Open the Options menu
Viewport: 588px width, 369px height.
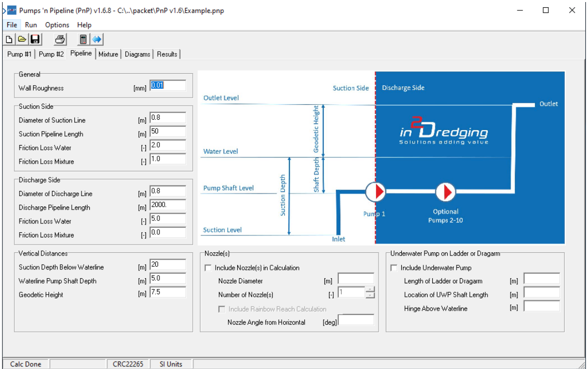coord(57,25)
